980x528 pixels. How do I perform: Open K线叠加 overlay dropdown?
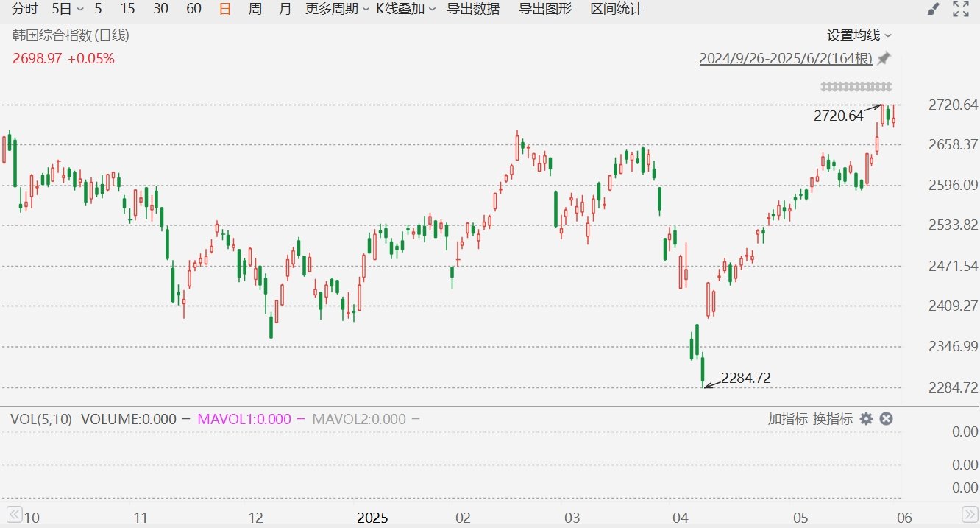[405, 9]
